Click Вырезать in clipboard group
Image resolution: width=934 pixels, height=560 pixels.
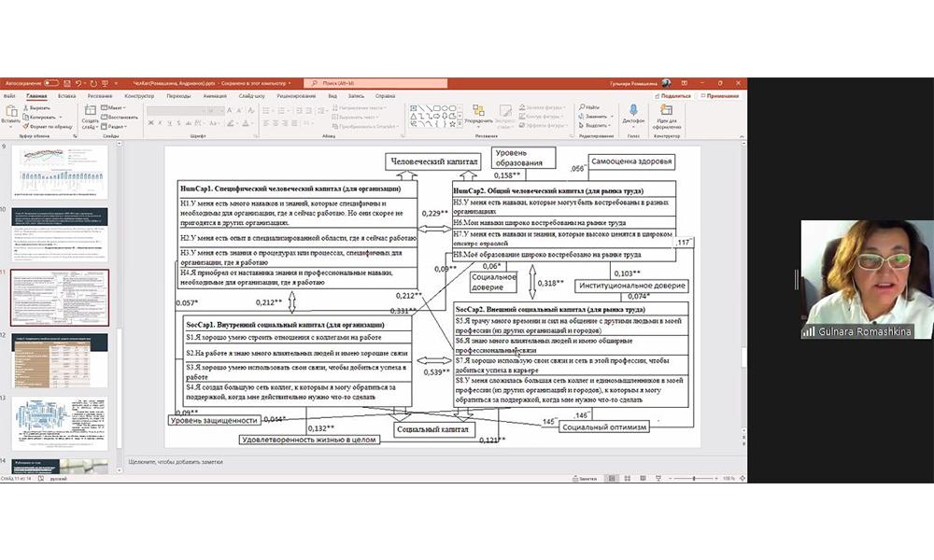(39, 107)
